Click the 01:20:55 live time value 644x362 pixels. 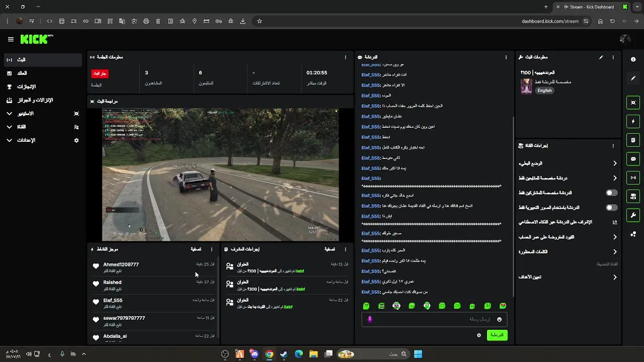(x=316, y=73)
